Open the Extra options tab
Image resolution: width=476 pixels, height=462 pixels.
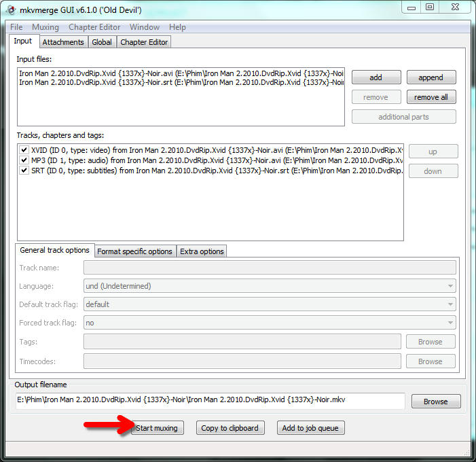point(202,251)
